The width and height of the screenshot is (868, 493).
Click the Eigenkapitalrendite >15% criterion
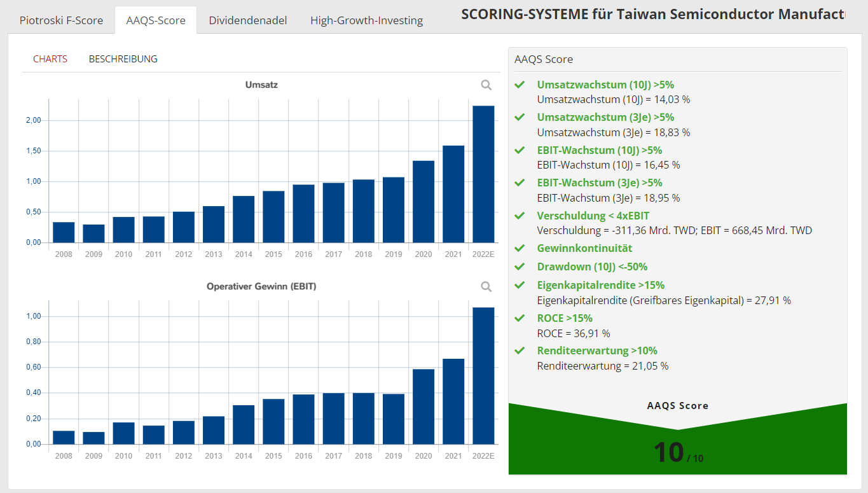click(601, 285)
